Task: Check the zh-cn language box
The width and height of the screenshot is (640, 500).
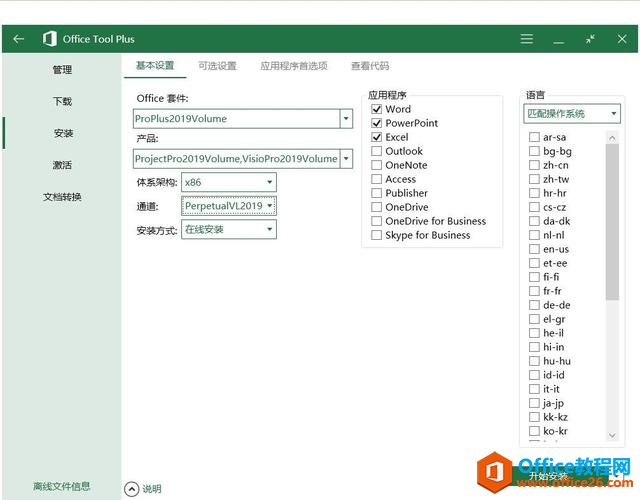Action: pos(534,165)
